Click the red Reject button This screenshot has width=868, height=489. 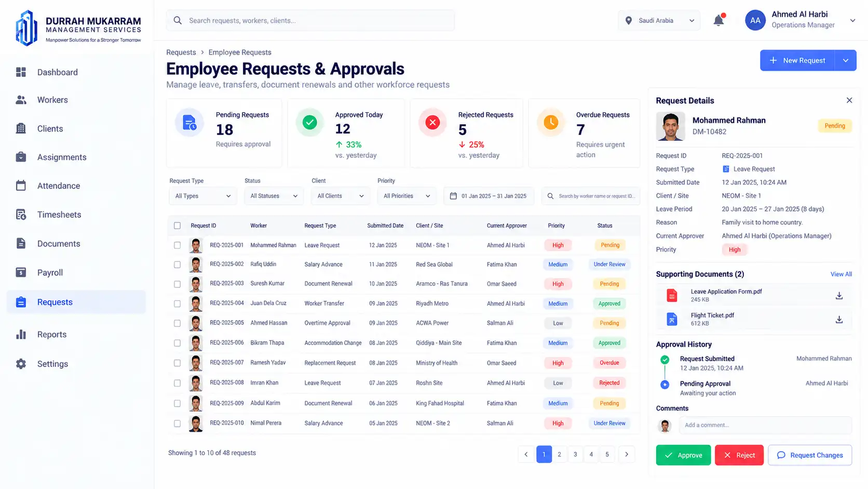pyautogui.click(x=739, y=455)
